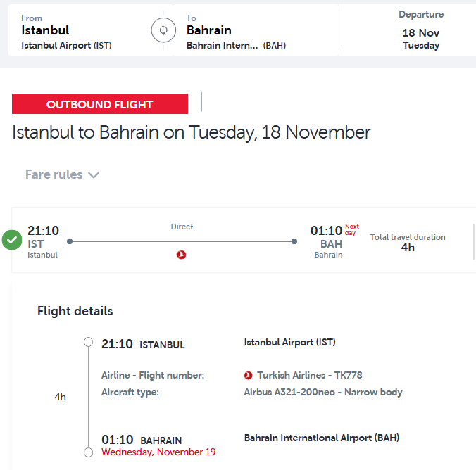Expand the Fare rules chevron
Viewport: 476px width, 470px height.
pos(94,175)
